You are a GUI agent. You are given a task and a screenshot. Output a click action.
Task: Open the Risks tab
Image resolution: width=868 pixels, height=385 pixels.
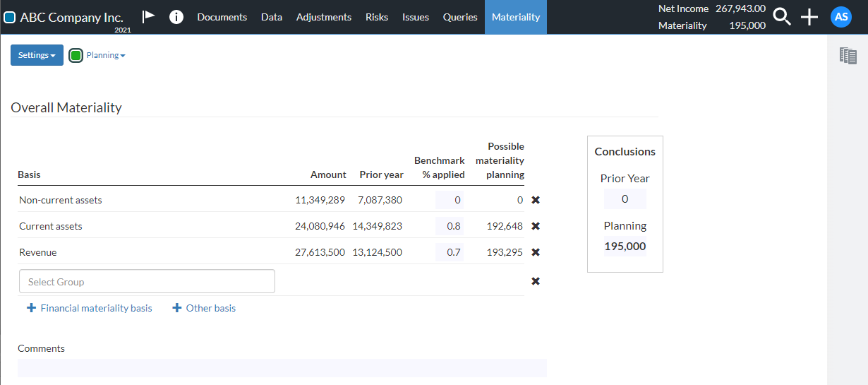tap(377, 17)
